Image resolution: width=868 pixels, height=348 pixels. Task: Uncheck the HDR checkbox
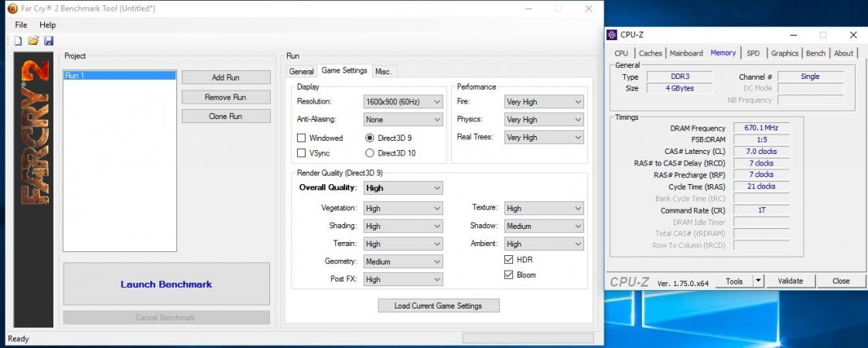(509, 260)
